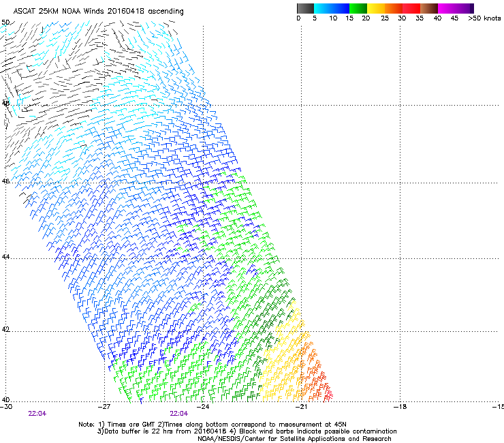Click the longitude label '-30'

[x=6, y=407]
